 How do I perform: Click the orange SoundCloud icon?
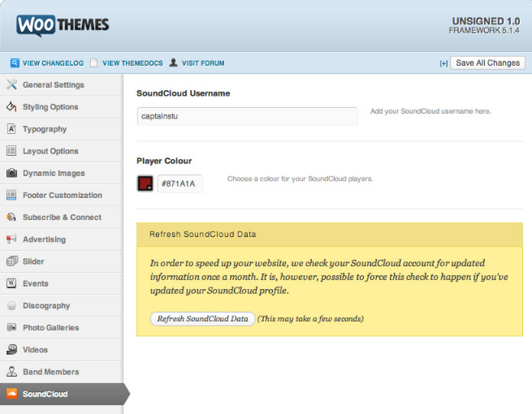[11, 394]
